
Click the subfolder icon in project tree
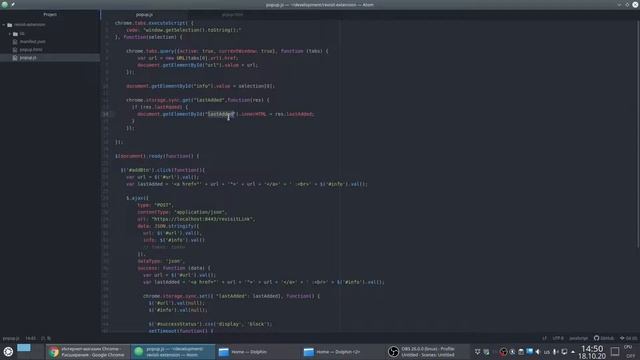(x=16, y=33)
